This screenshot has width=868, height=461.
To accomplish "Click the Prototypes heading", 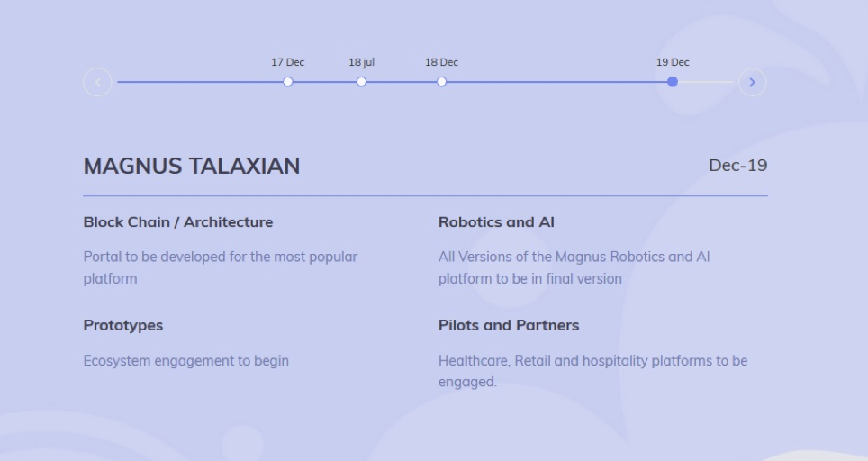I will point(122,325).
